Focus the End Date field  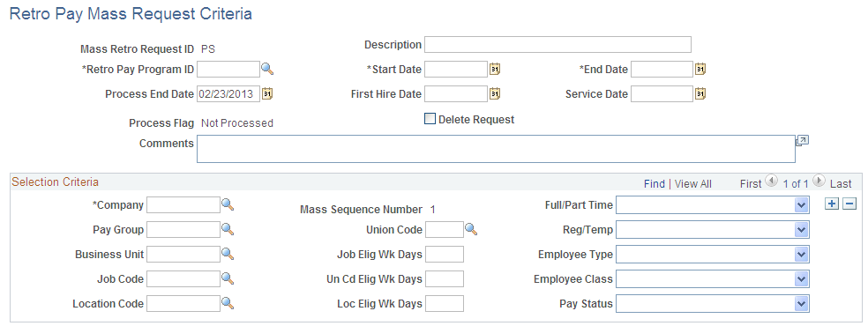click(662, 69)
